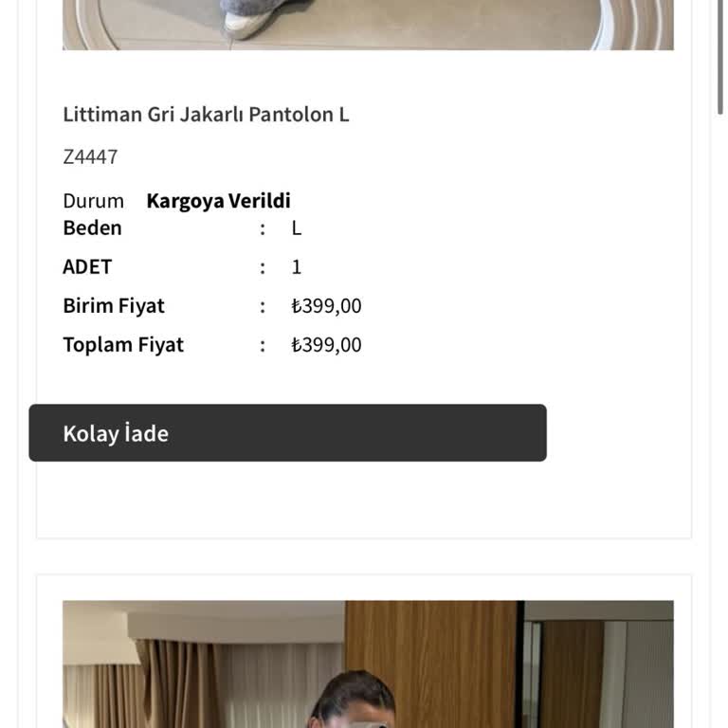728x728 pixels.
Task: Click the ADET label
Action: point(87,267)
